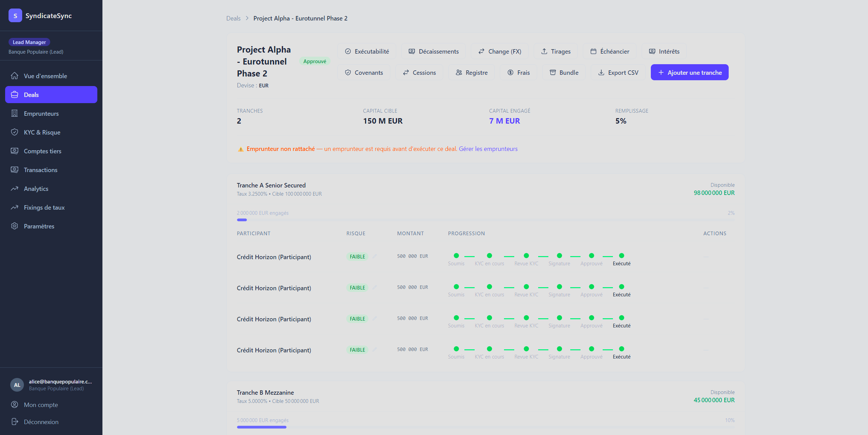Click the Lead Manager role badge
Viewport: 868px width, 435px height.
tap(29, 42)
